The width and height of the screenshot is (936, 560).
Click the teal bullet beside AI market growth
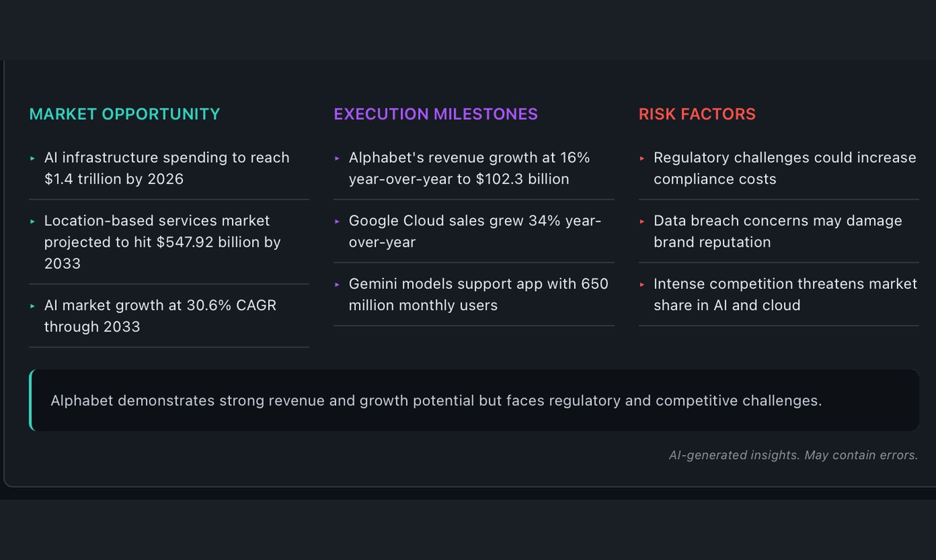[x=32, y=306]
